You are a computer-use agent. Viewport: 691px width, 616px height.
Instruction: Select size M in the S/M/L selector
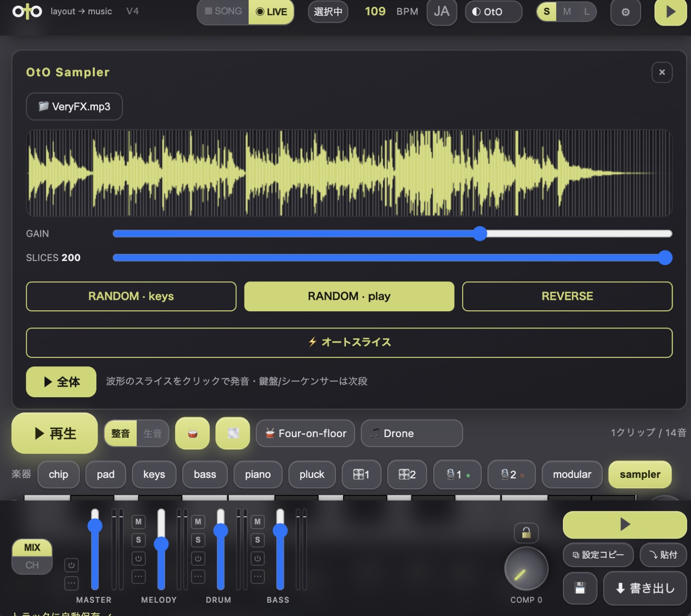(x=567, y=12)
